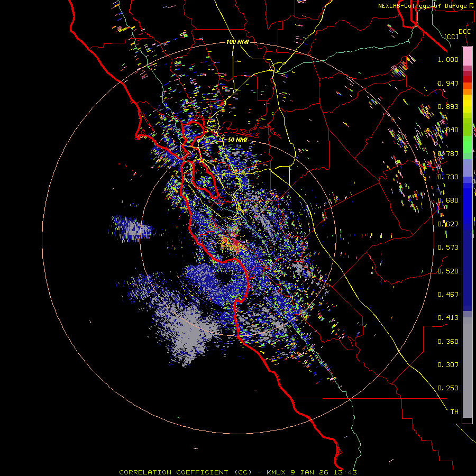This screenshot has height=476, width=476.
Task: Click the DCC label above the scale
Action: (464, 32)
